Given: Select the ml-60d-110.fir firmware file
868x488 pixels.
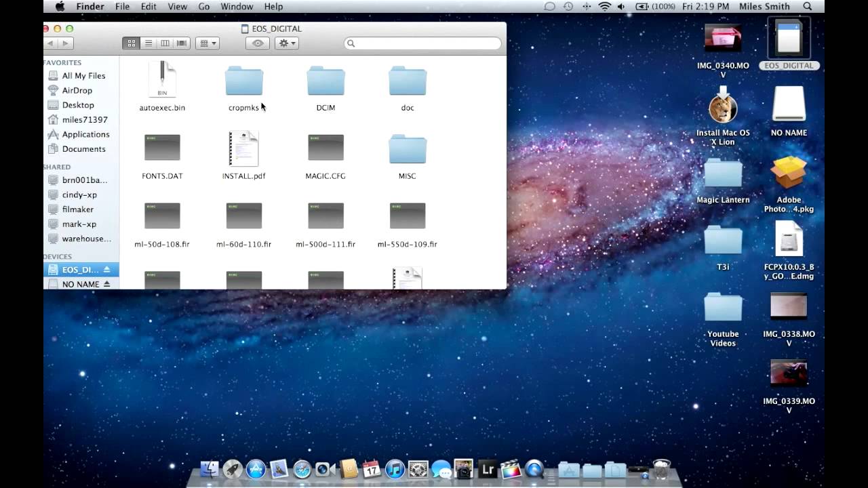Looking at the screenshot, I should [243, 216].
